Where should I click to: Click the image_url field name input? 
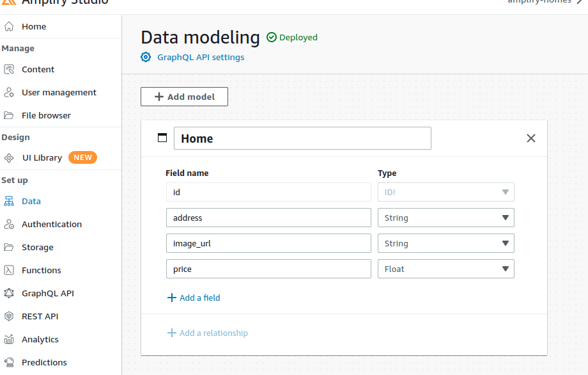[x=268, y=243]
